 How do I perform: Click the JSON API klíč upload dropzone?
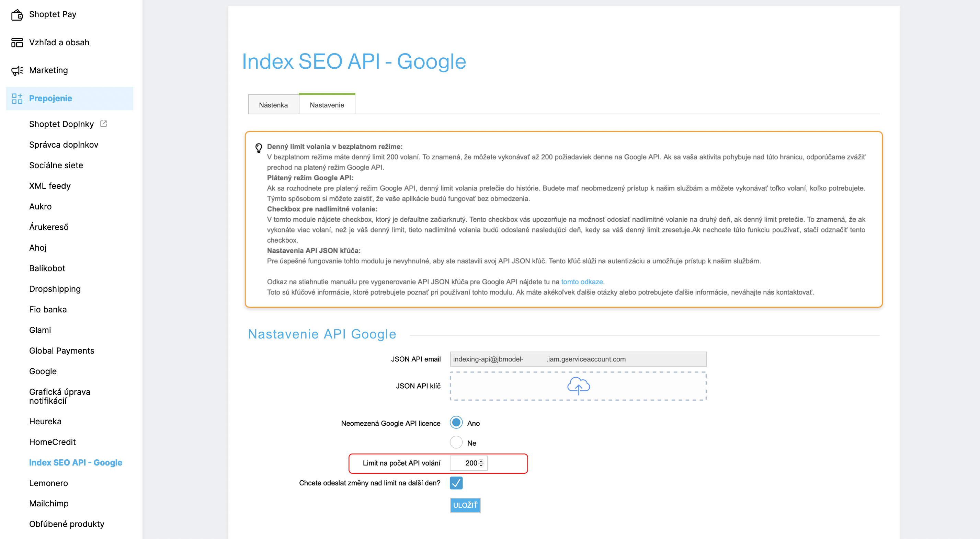pyautogui.click(x=578, y=386)
